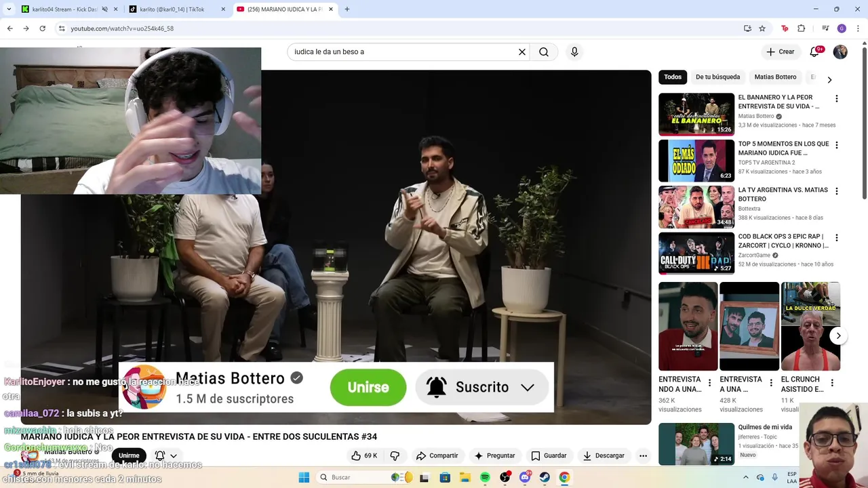
Task: Open options for Entrevistando a una short
Action: 710,383
